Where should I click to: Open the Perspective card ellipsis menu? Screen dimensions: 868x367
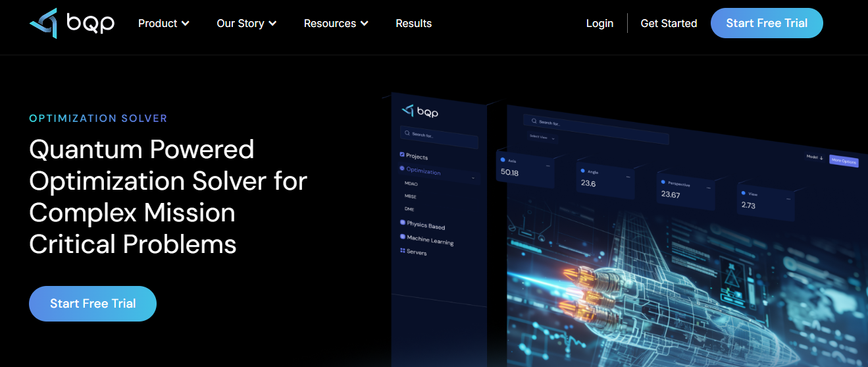[x=710, y=187]
